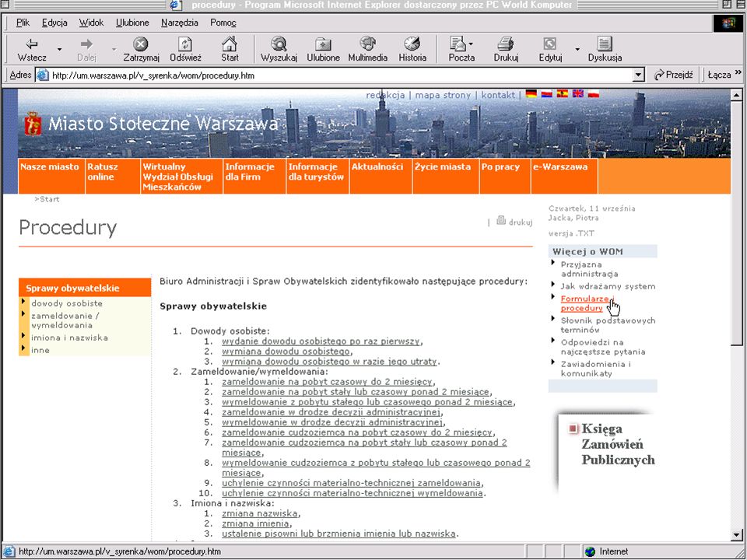Viewport: 747px width, 560px height.
Task: Select dowody osobiste in the sidebar
Action: [67, 303]
